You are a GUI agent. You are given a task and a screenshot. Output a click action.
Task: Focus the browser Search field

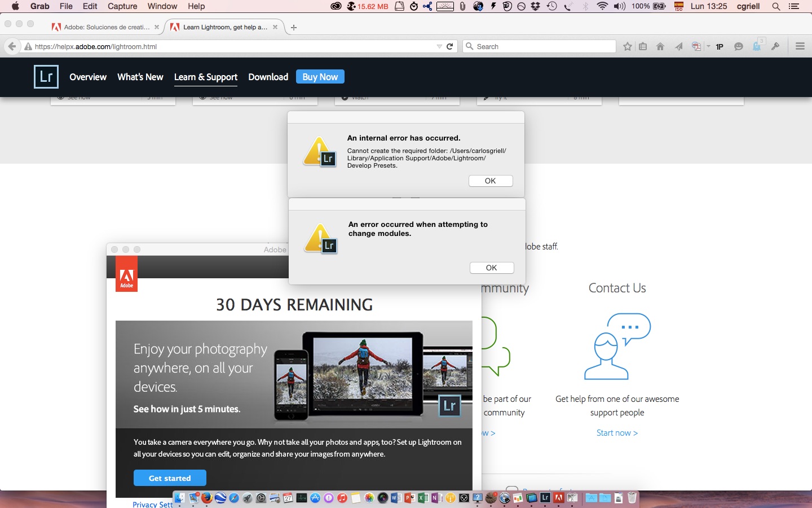540,46
